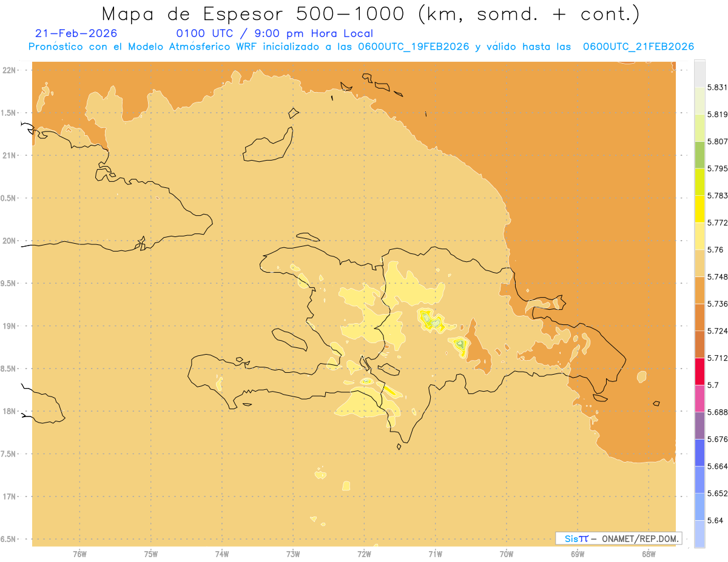This screenshot has height=562, width=728.
Task: Click the tan legend swatch between 5.748 and 5.76
Action: (699, 263)
